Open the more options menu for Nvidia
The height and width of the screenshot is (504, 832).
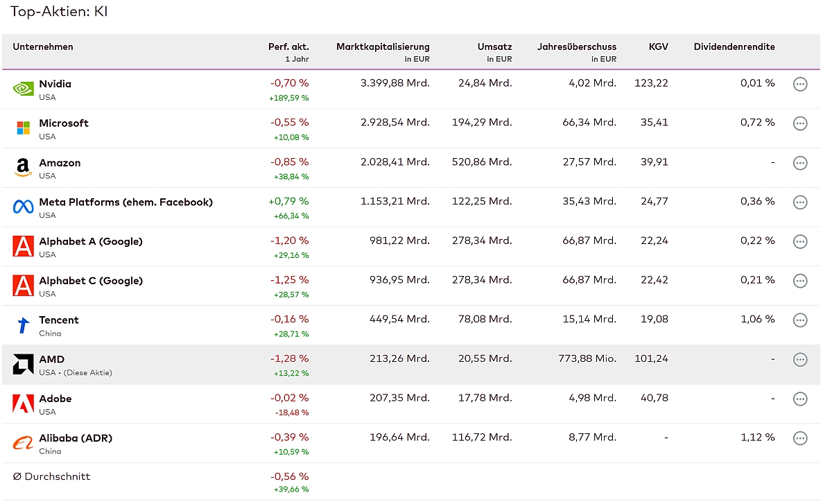pyautogui.click(x=800, y=85)
